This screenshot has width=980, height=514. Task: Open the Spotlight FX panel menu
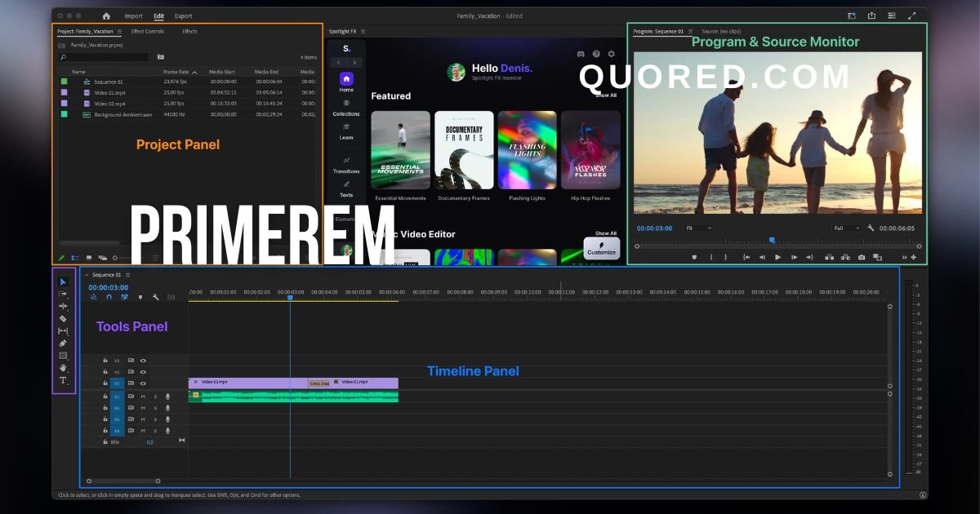363,31
